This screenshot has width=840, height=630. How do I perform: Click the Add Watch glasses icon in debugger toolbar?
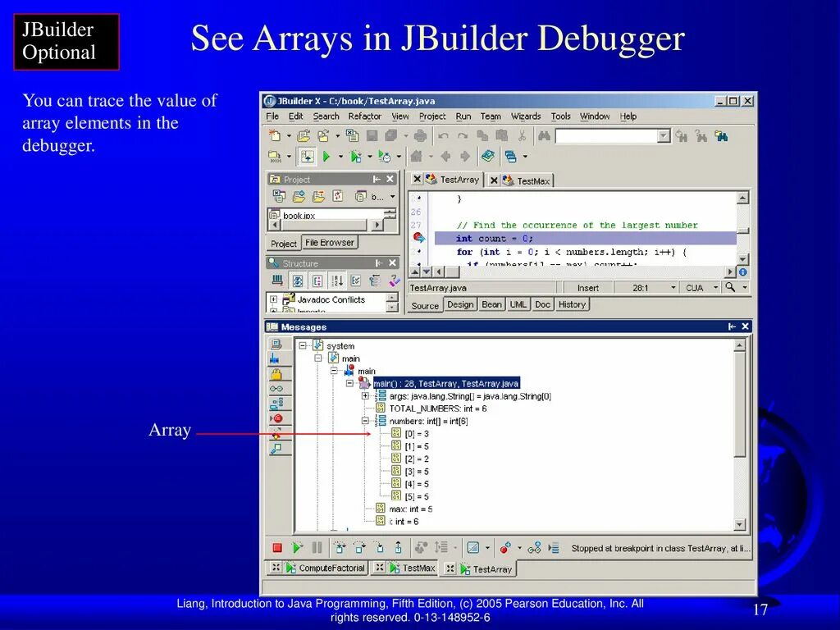(x=534, y=547)
